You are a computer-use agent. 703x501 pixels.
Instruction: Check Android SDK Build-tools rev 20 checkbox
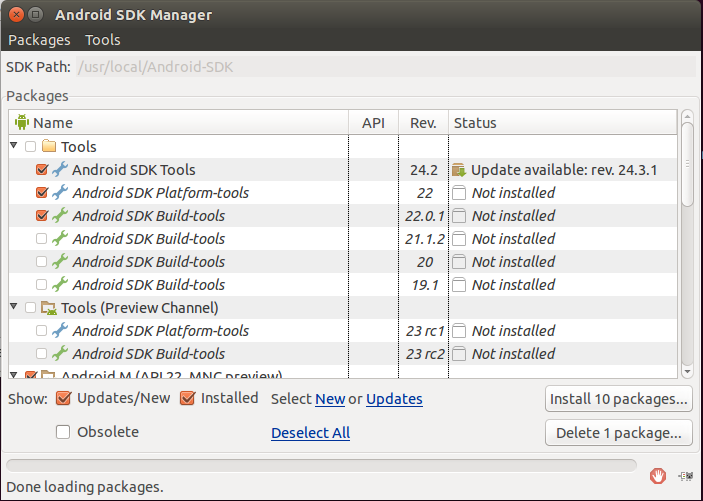[41, 261]
